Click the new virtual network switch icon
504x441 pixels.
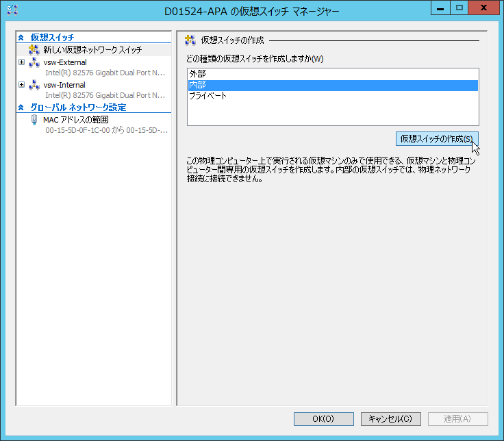click(x=34, y=49)
